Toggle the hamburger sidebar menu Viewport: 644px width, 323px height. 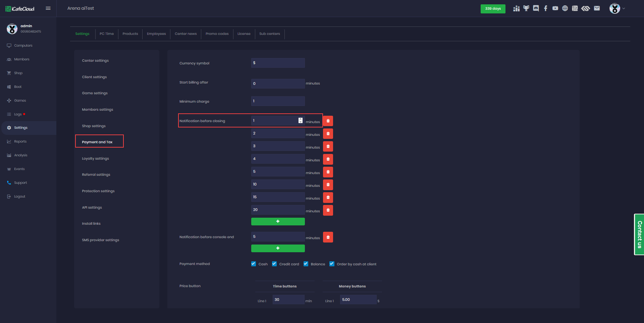[x=48, y=8]
